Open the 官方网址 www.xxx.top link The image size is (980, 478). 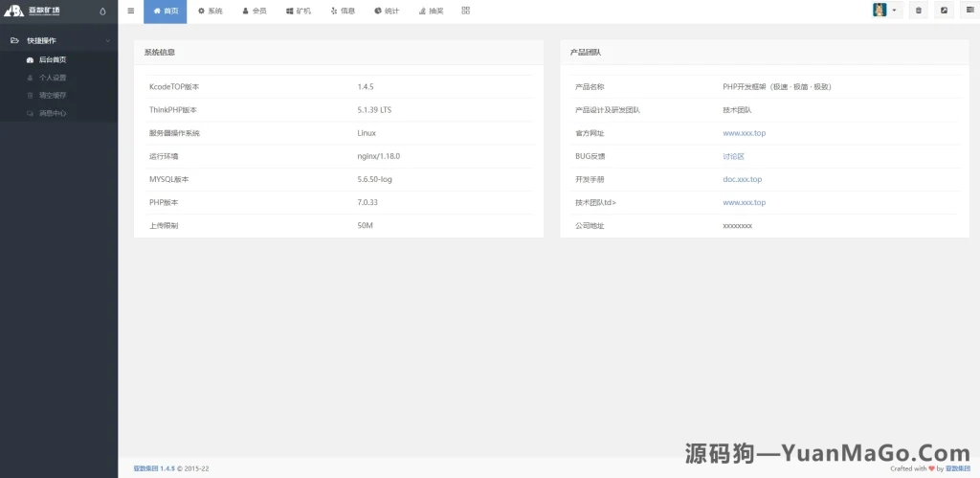[x=744, y=133]
